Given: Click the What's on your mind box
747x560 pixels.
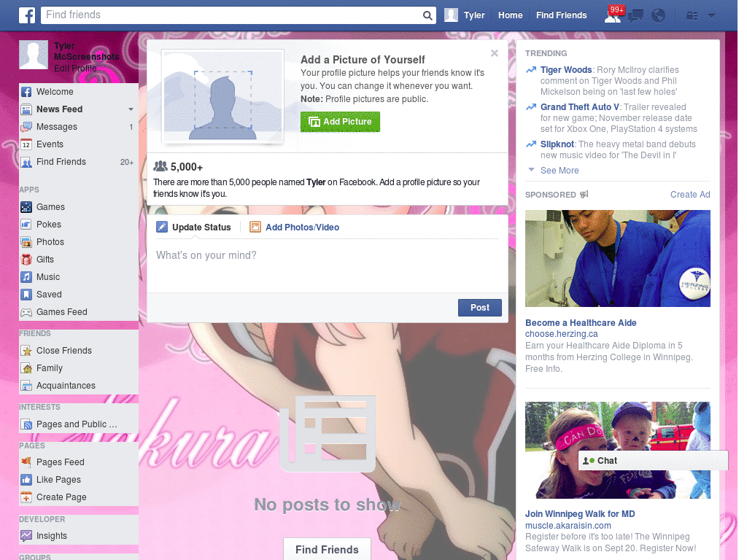Looking at the screenshot, I should point(328,267).
